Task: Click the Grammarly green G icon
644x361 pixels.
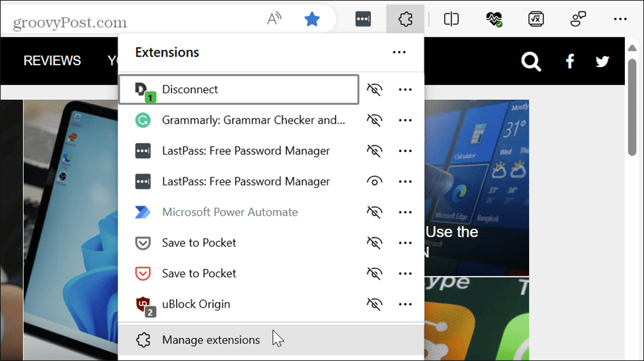Action: [143, 120]
